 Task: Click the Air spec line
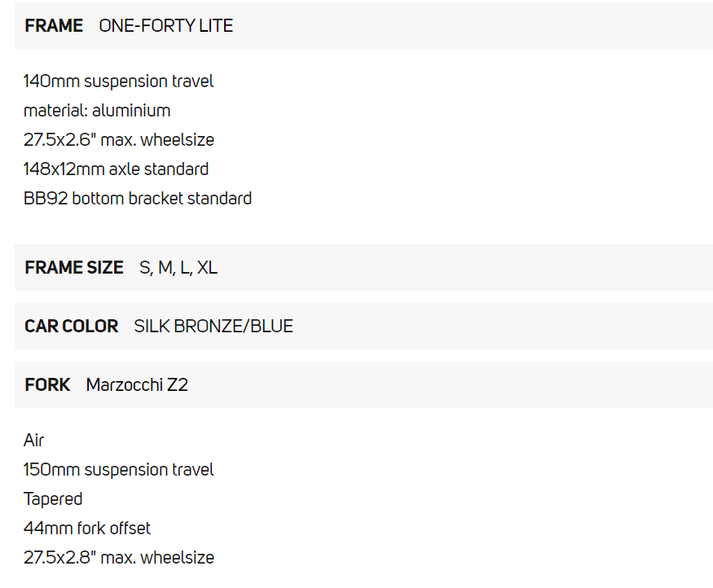(x=34, y=441)
